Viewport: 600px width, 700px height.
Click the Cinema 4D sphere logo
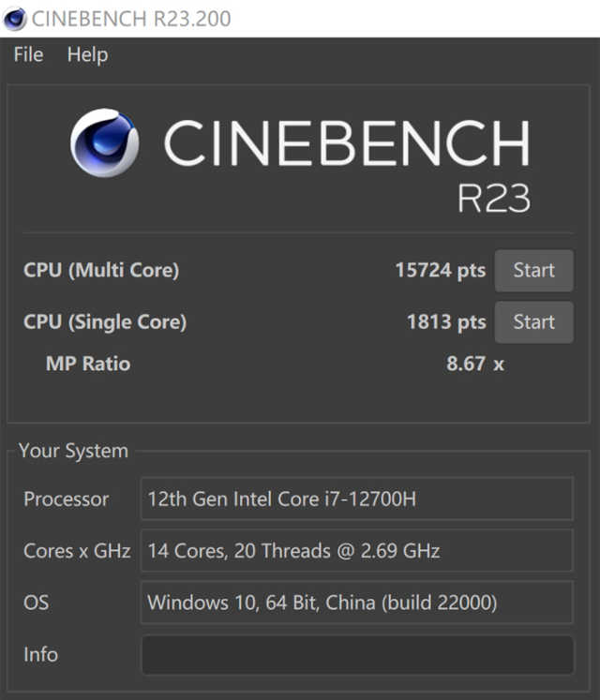point(104,143)
